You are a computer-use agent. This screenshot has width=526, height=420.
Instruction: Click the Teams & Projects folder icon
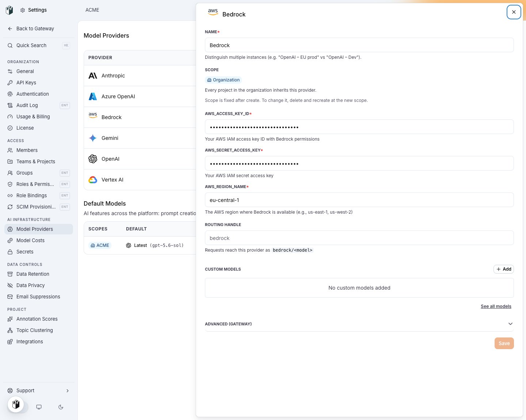click(10, 162)
